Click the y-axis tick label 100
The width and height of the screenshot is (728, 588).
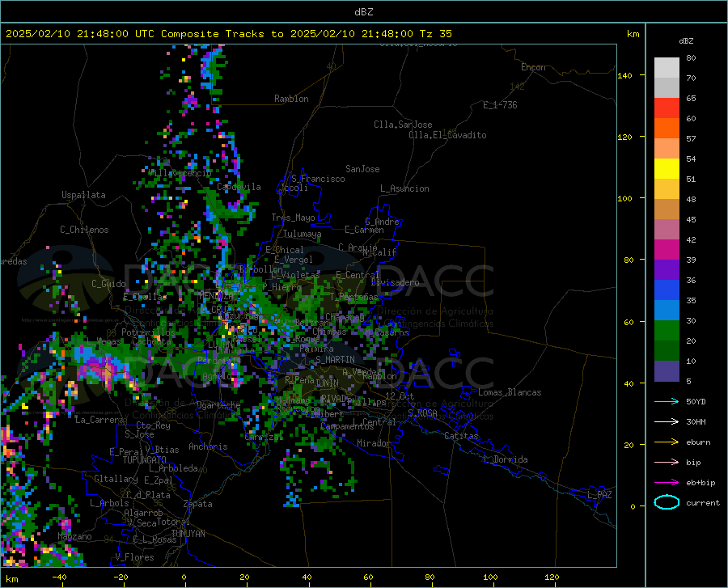click(x=624, y=198)
